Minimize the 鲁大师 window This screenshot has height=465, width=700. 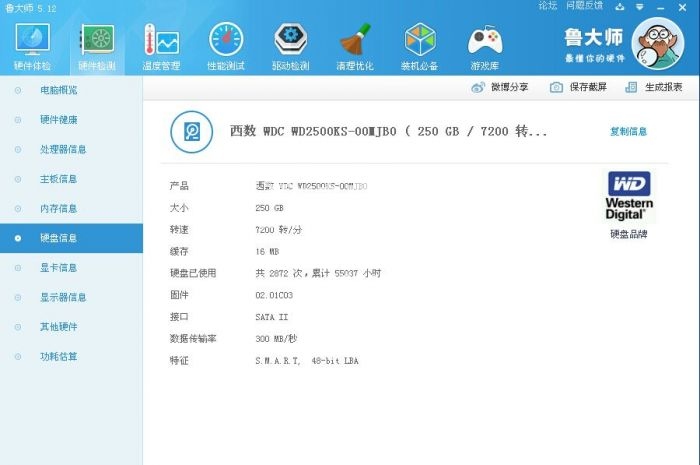(661, 7)
